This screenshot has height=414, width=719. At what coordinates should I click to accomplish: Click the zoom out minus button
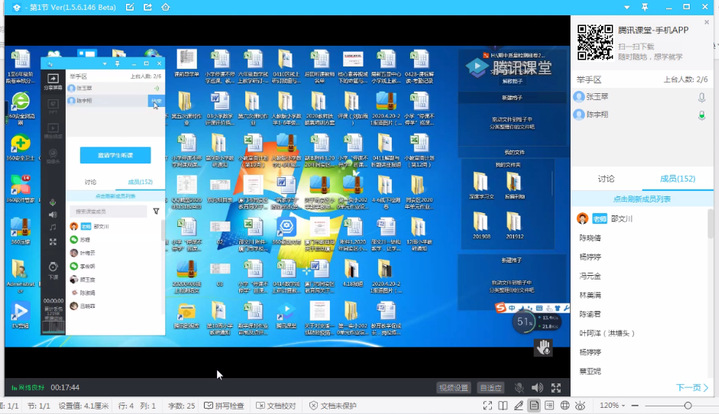(635, 406)
